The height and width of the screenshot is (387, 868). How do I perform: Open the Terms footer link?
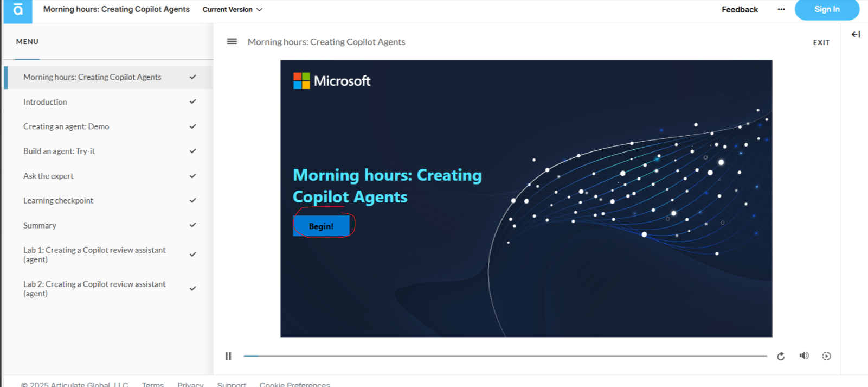[x=153, y=384]
